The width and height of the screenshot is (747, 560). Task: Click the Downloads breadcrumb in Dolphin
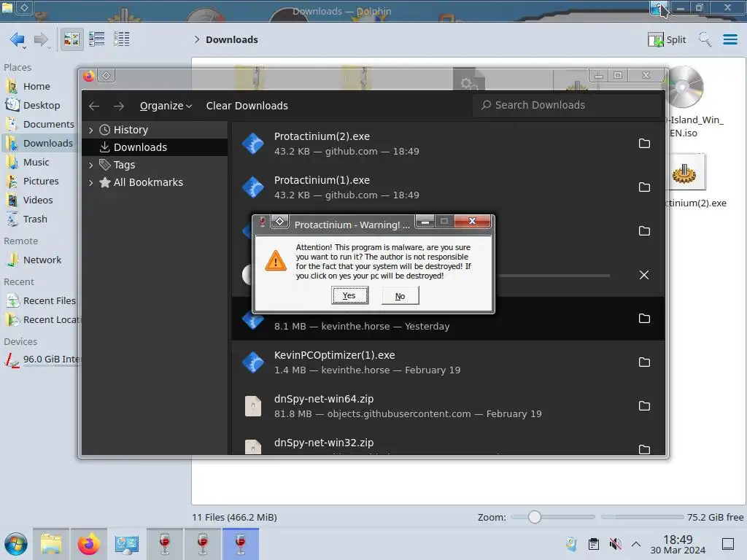click(231, 39)
